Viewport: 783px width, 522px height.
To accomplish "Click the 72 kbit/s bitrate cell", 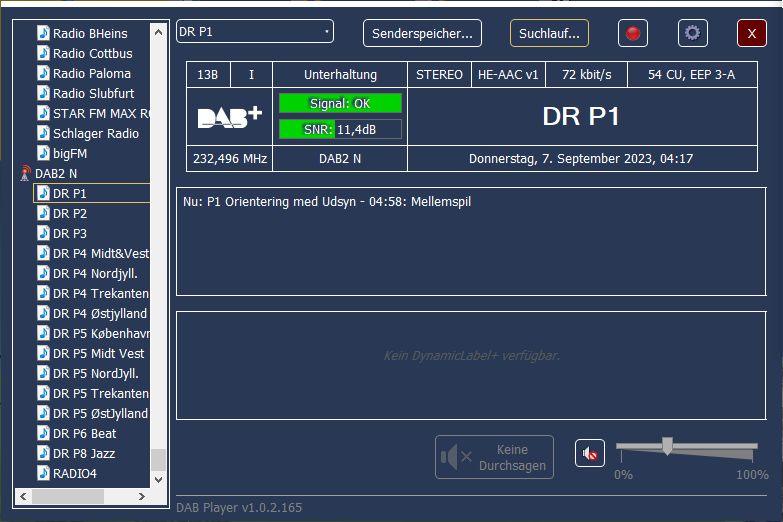I will click(x=586, y=74).
